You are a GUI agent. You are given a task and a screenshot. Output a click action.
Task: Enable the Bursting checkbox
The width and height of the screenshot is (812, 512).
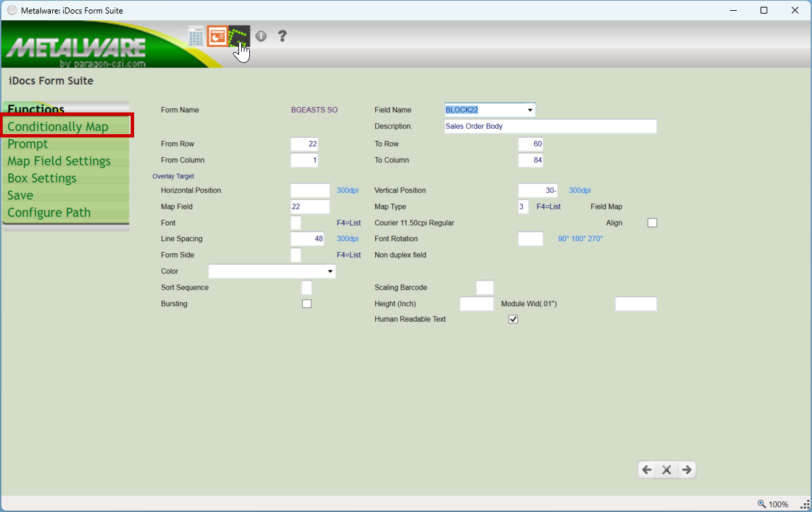(307, 304)
